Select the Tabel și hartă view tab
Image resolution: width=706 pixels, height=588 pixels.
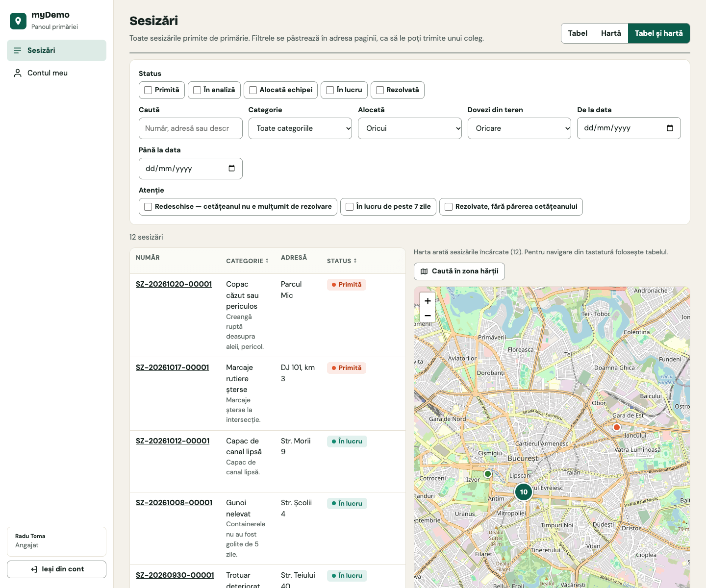coord(659,33)
